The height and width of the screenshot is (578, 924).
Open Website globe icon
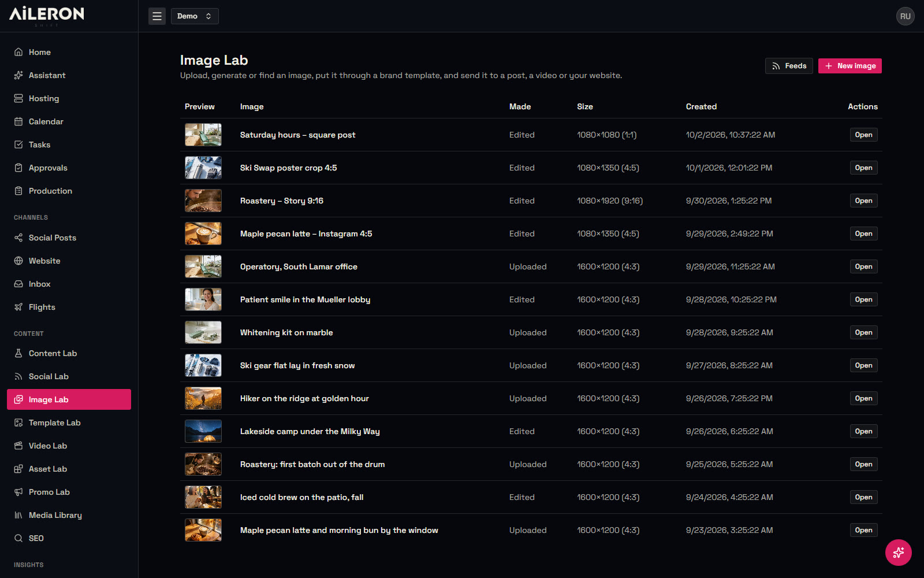pyautogui.click(x=18, y=261)
